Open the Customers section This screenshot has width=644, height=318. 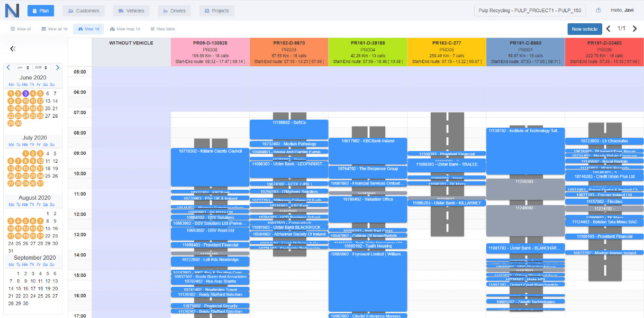[x=83, y=11]
